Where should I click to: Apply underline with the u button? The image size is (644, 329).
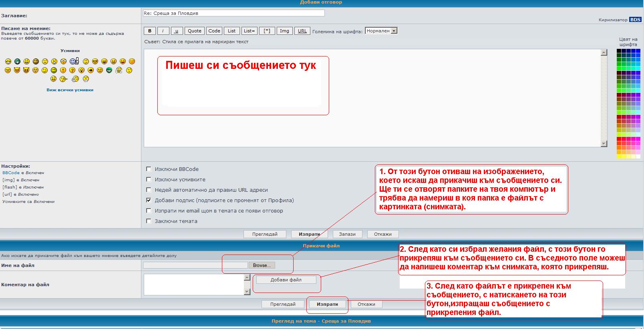(x=177, y=31)
